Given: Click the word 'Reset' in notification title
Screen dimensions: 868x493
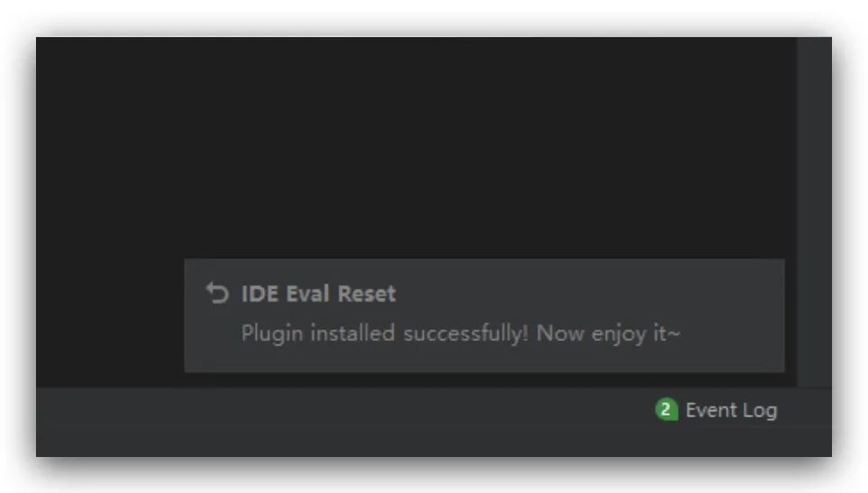Looking at the screenshot, I should pos(366,294).
